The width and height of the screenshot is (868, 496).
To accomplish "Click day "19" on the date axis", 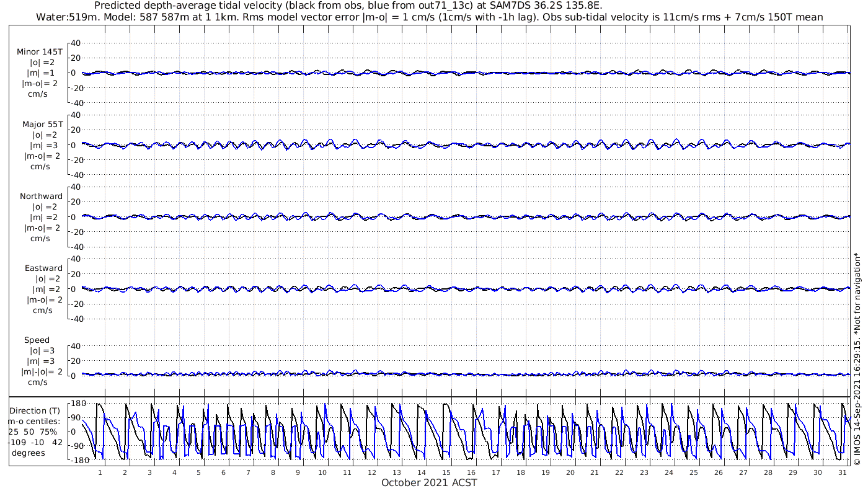I will tap(545, 472).
